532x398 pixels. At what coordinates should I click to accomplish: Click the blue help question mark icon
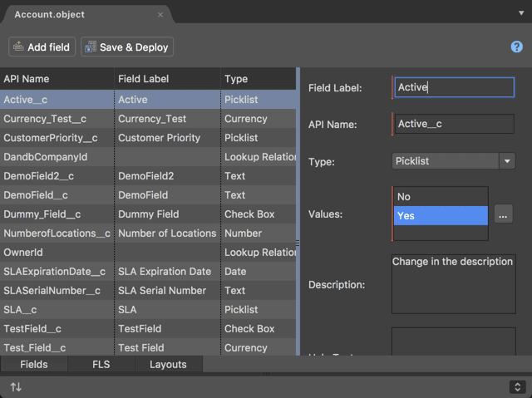pyautogui.click(x=516, y=47)
